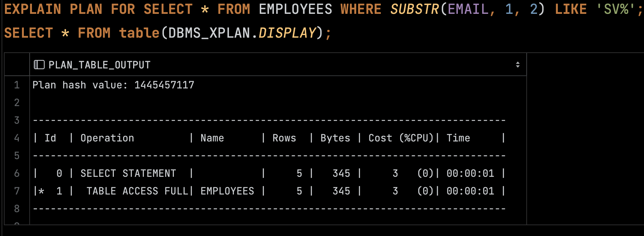Click the LIKE keyword in the query
The width and height of the screenshot is (644, 236).
571,9
